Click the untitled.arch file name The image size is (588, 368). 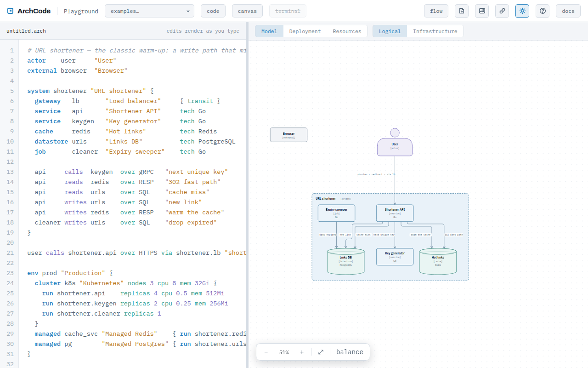26,31
